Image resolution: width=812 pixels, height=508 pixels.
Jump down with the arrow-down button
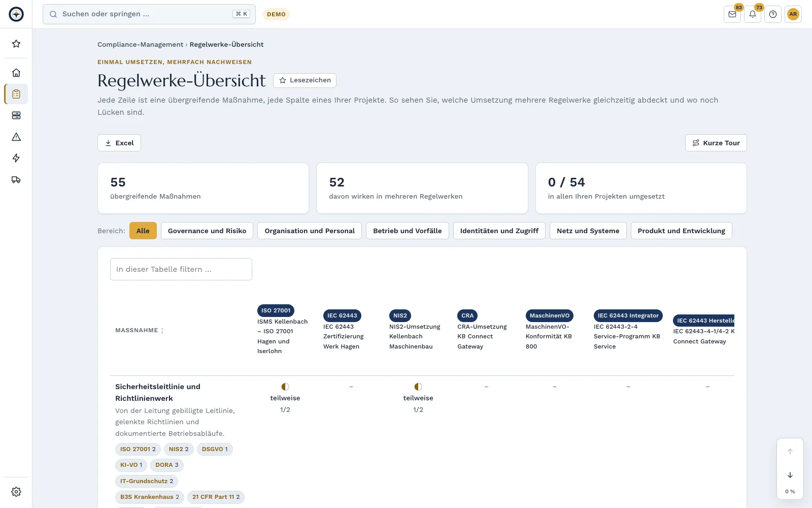point(790,475)
